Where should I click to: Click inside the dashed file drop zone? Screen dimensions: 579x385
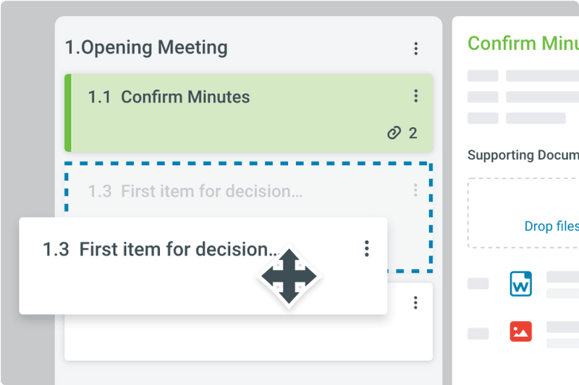[x=523, y=213]
